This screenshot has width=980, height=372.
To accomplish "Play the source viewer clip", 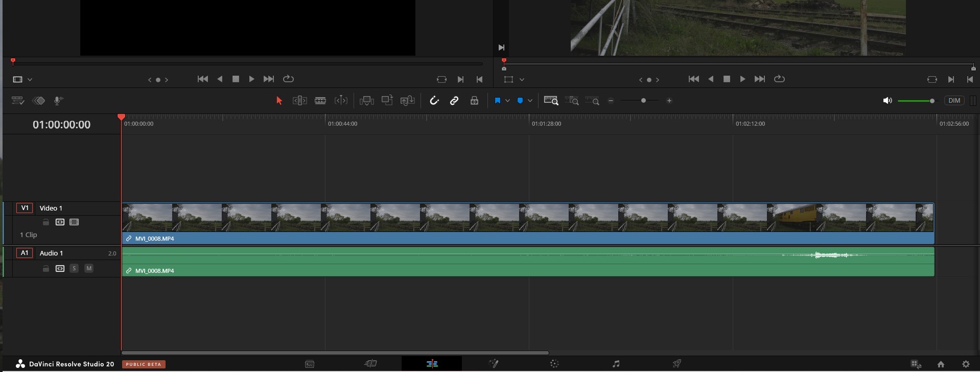I will [x=251, y=79].
